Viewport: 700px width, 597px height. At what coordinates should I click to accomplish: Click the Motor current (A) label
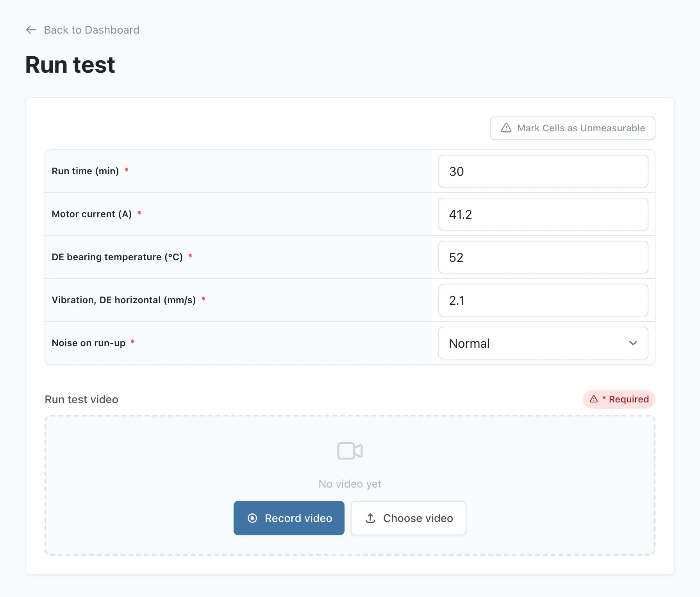[x=92, y=214]
